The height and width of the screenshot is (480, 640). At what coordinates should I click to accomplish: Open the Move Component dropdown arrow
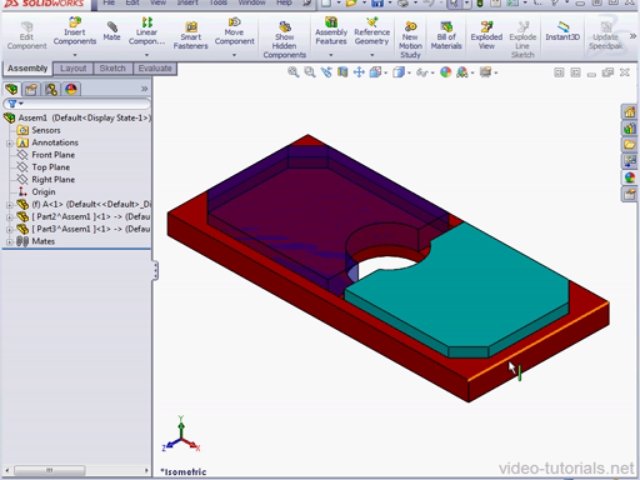(234, 54)
